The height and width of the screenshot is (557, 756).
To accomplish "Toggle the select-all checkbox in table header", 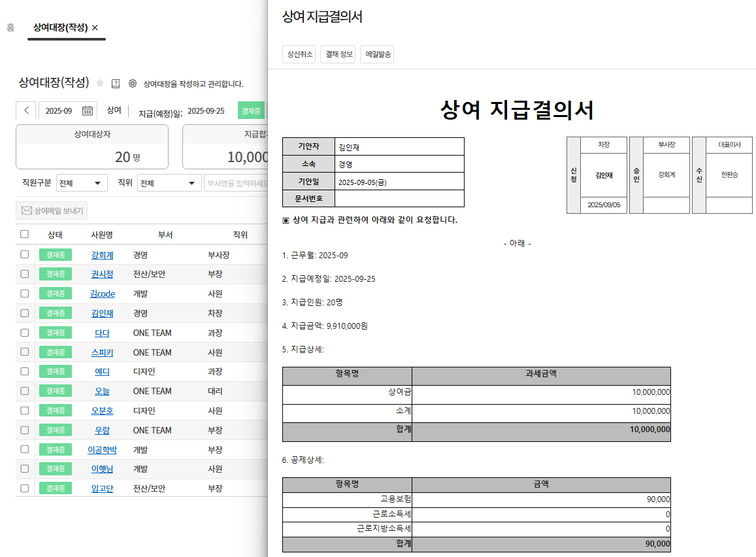I will click(x=24, y=234).
